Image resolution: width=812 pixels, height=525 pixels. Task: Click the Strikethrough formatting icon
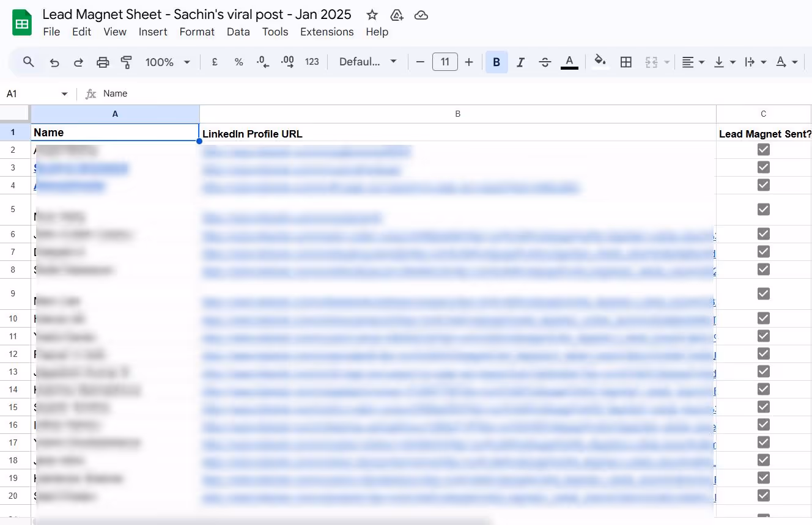pos(545,62)
